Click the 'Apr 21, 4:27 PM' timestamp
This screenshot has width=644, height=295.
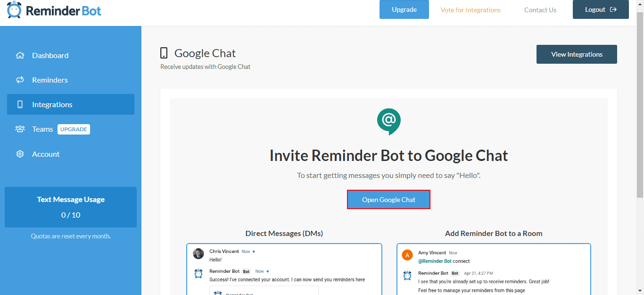(x=479, y=273)
